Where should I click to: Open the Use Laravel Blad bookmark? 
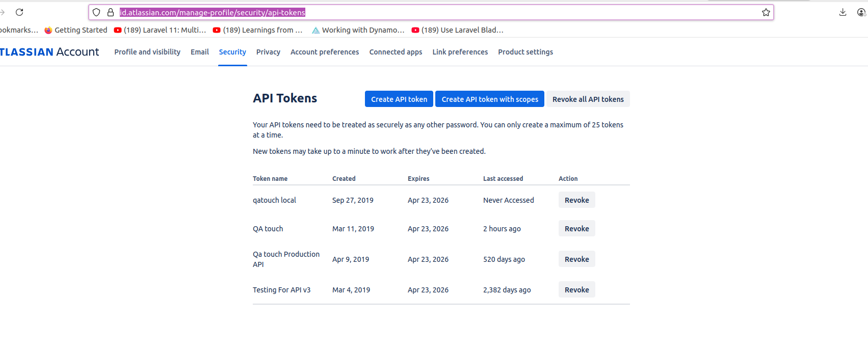point(457,30)
